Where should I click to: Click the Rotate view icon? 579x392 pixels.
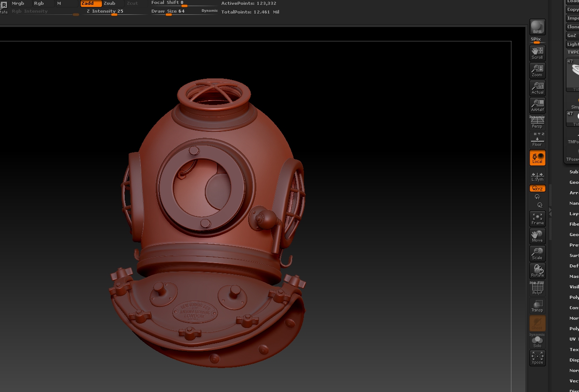pyautogui.click(x=537, y=271)
